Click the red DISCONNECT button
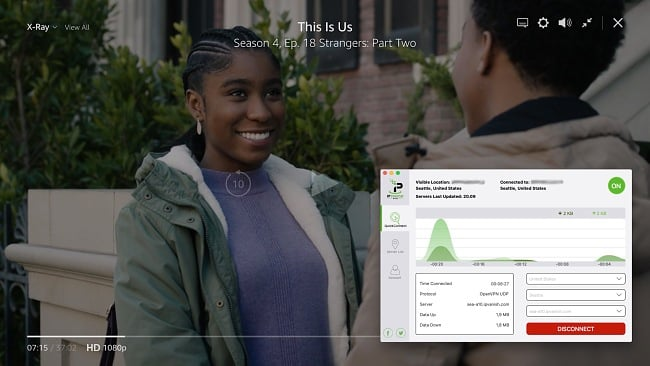 (576, 329)
